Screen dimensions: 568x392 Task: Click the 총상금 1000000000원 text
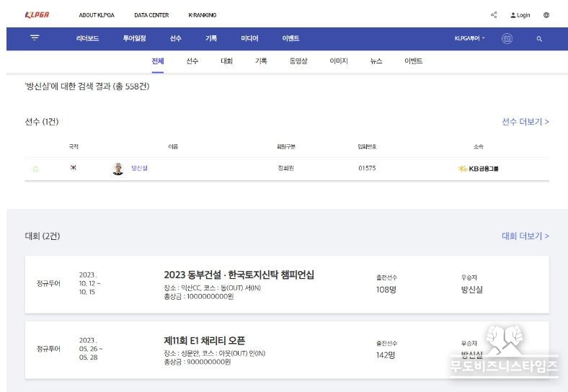(x=198, y=296)
